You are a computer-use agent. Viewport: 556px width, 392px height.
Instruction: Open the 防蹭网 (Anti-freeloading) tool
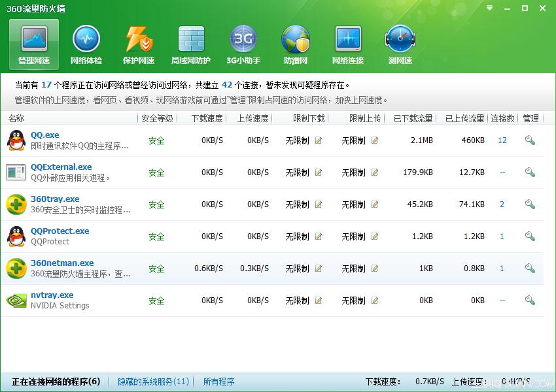296,44
